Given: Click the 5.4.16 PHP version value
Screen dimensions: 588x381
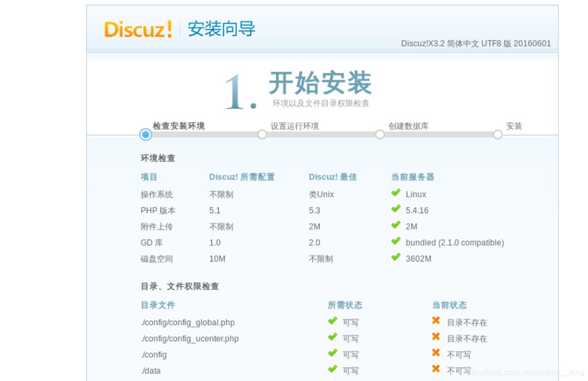Looking at the screenshot, I should click(x=417, y=210).
